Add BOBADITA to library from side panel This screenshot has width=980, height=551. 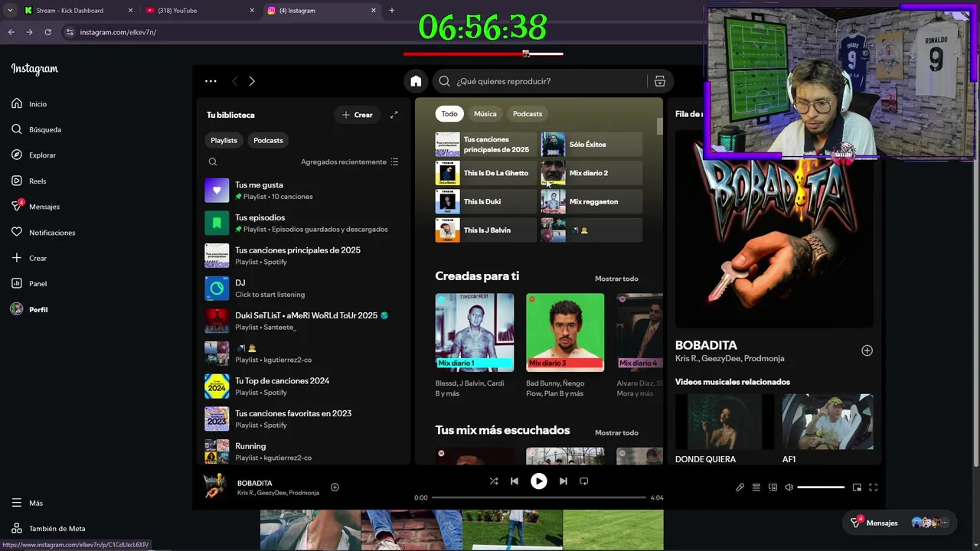(867, 350)
